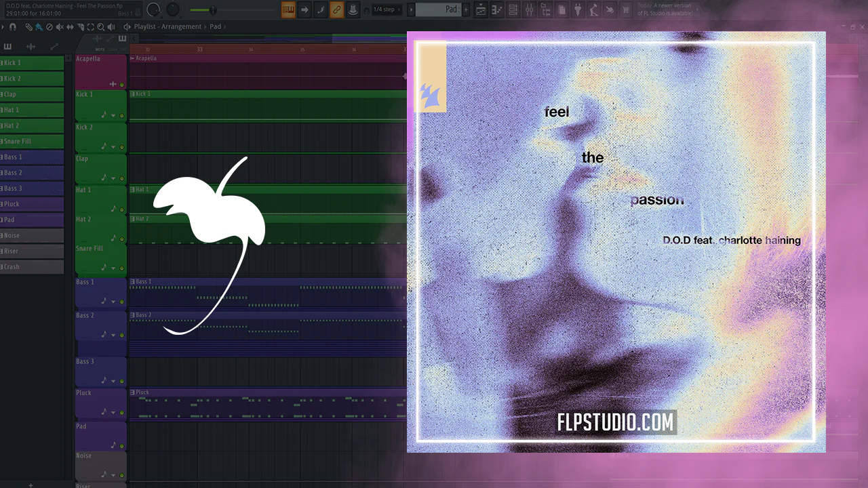The height and width of the screenshot is (488, 868).
Task: Open the Piano roll view icon
Action: click(x=497, y=9)
